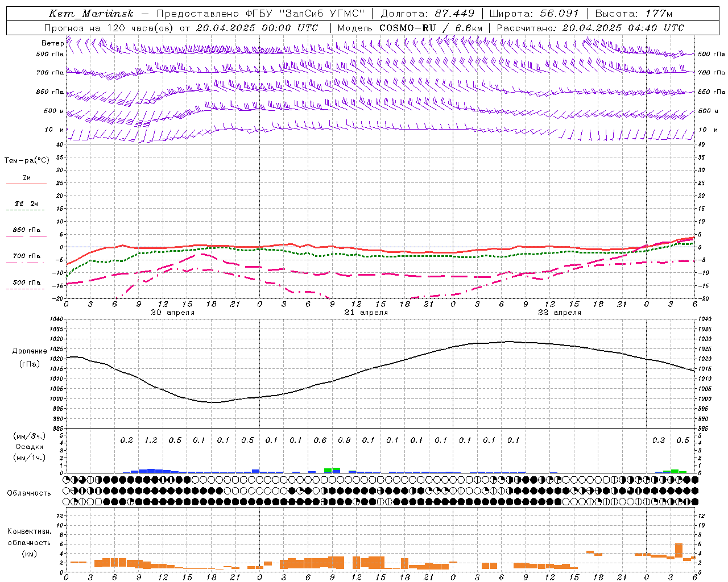Click the Облачность cloud cover label
Screen dimensions: 728x582
click(29, 493)
